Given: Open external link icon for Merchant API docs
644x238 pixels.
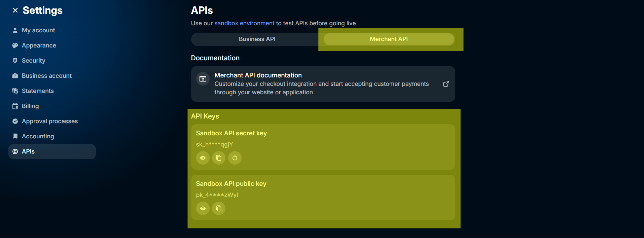Looking at the screenshot, I should [446, 84].
